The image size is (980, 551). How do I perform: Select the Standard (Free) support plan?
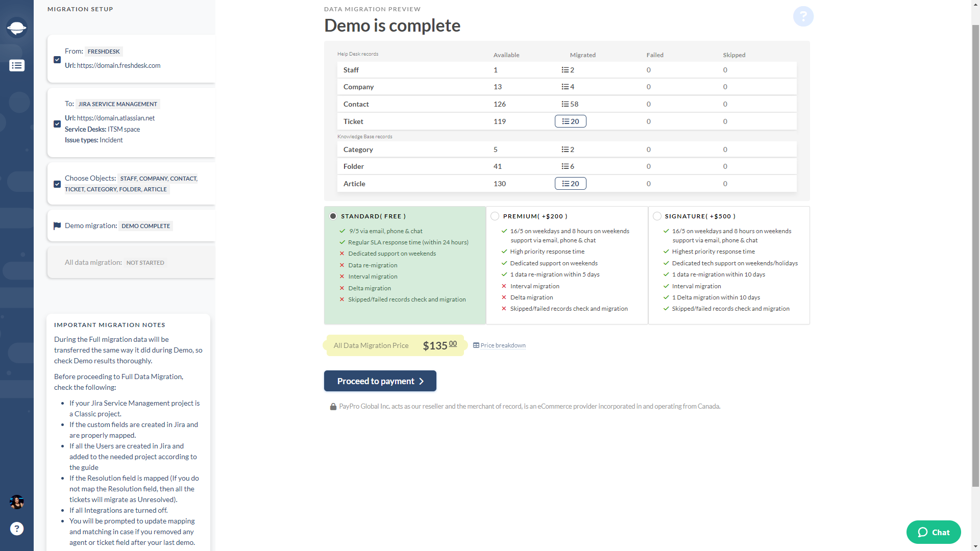click(x=333, y=216)
